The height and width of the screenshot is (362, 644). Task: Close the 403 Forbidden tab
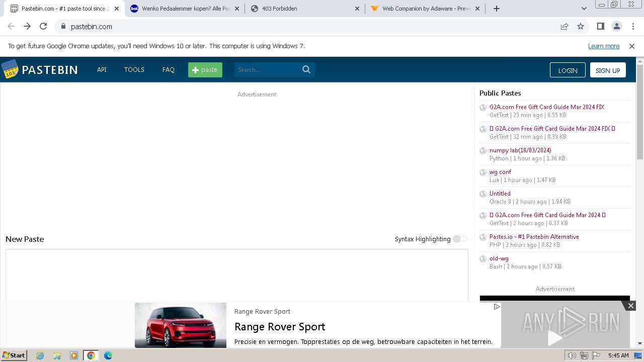point(357,9)
